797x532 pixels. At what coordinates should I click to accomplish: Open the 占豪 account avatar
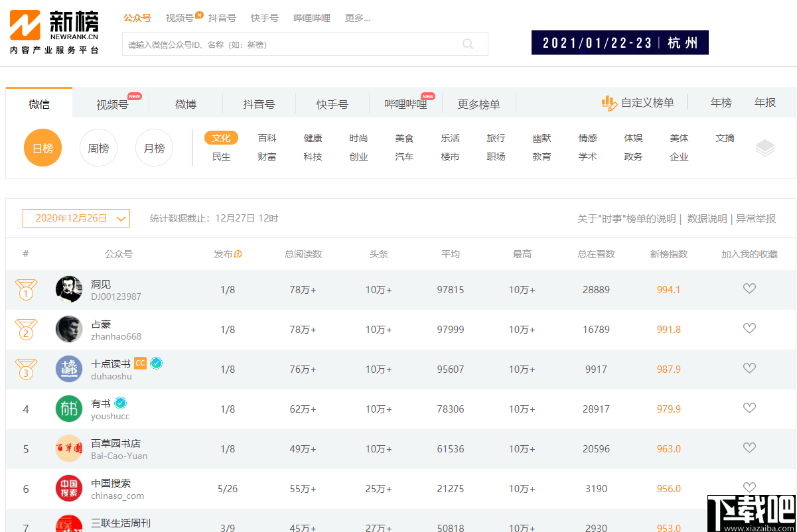click(x=69, y=329)
